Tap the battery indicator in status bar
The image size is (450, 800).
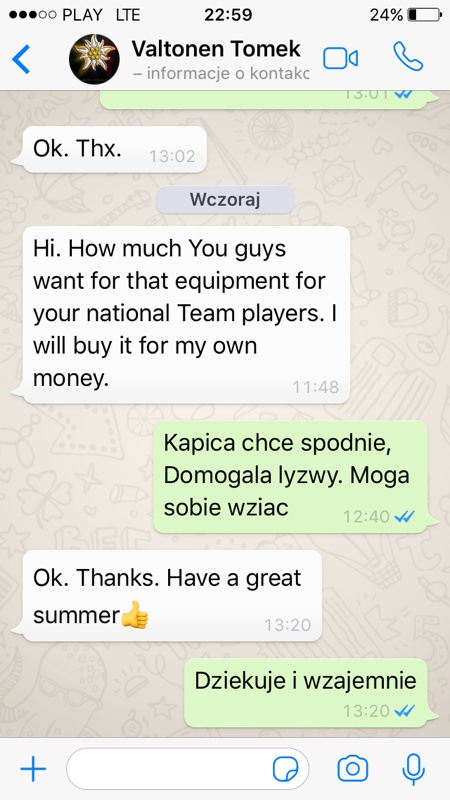(x=424, y=15)
